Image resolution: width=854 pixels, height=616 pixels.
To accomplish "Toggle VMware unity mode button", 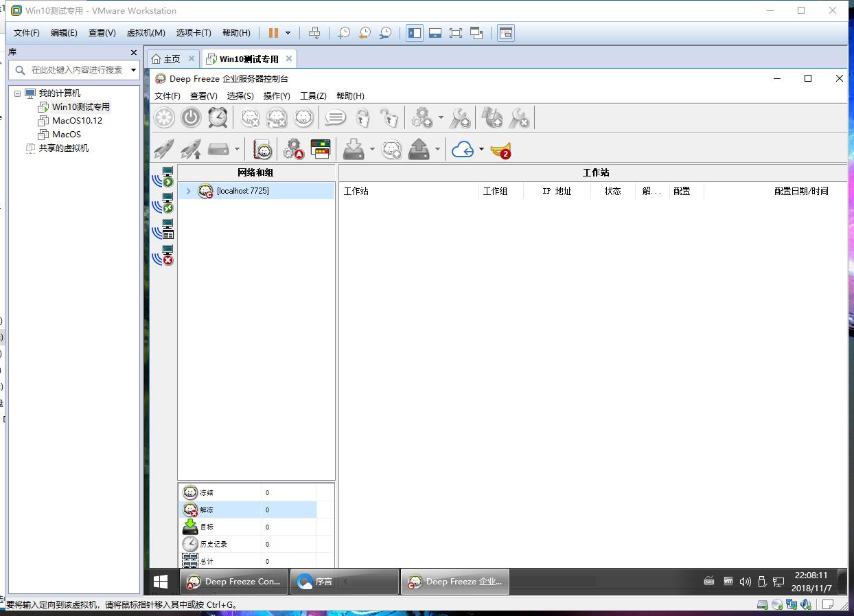I will (x=476, y=33).
